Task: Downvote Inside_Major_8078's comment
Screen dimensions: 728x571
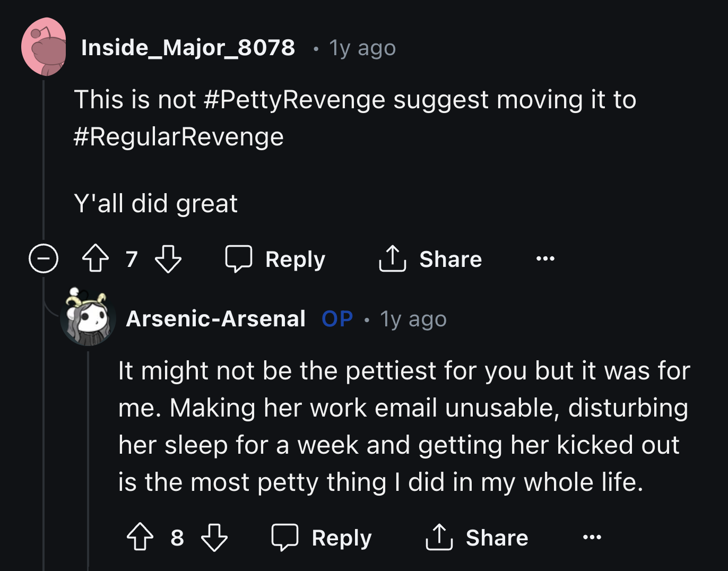Action: point(169,259)
